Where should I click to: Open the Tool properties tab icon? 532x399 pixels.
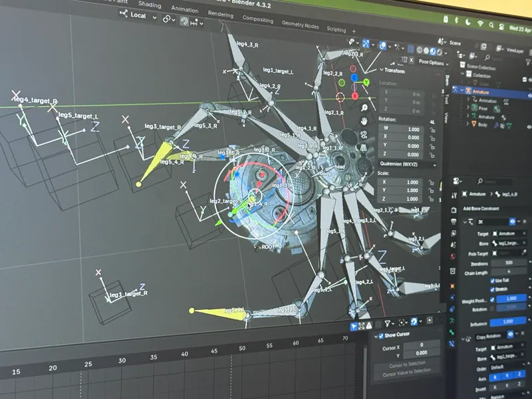454,195
